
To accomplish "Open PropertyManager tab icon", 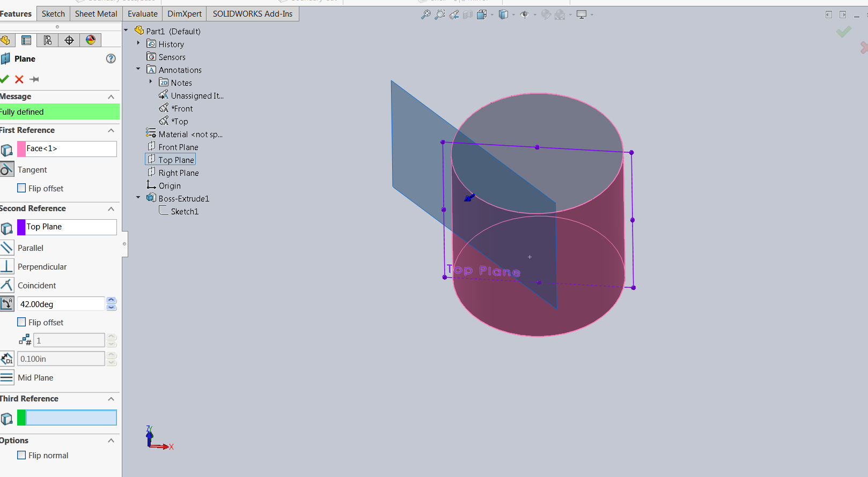I will click(26, 40).
